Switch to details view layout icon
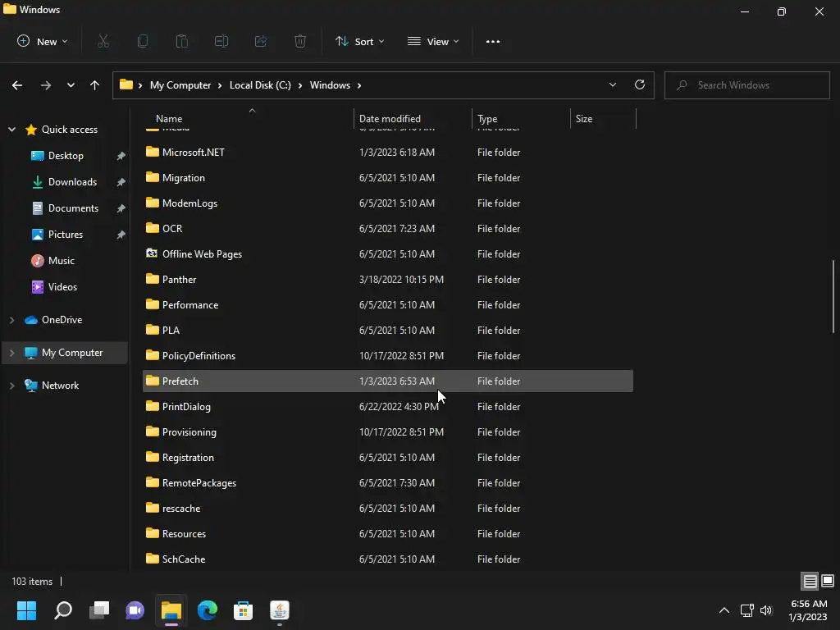 [x=810, y=581]
